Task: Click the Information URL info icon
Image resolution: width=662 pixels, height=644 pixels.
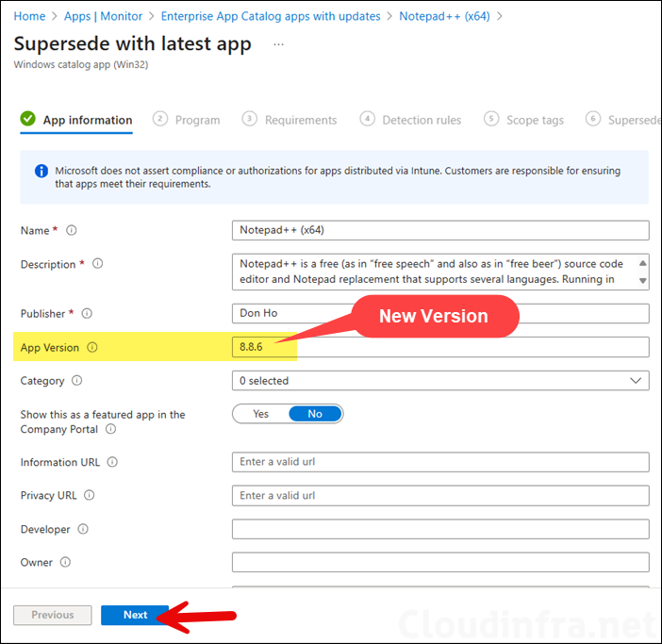Action: click(x=112, y=462)
